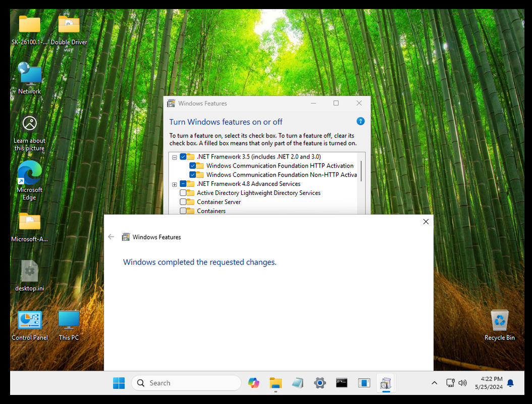Close the completed changes dialog

pos(426,222)
